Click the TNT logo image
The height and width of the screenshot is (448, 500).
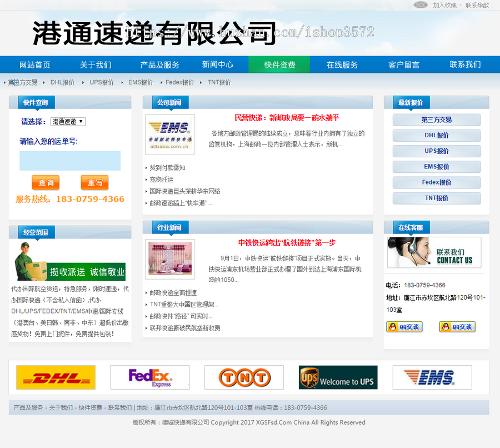point(243,377)
